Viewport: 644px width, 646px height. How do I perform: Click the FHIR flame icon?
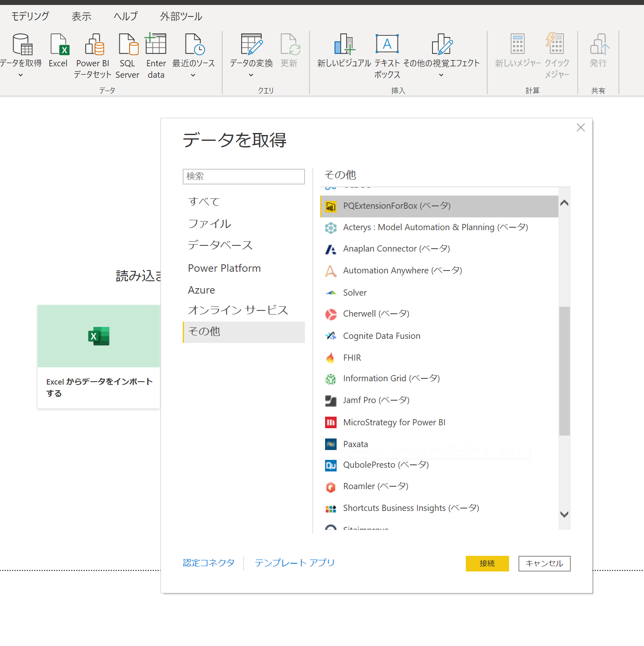point(330,358)
